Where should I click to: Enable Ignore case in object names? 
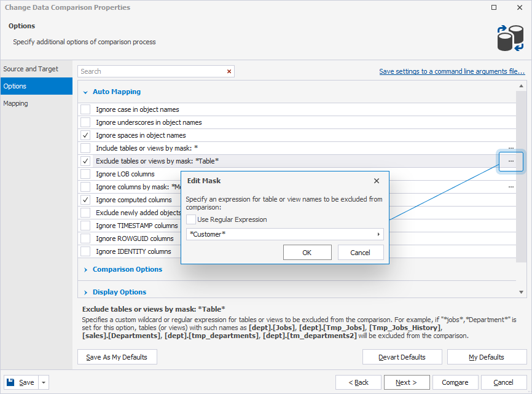[x=84, y=109]
